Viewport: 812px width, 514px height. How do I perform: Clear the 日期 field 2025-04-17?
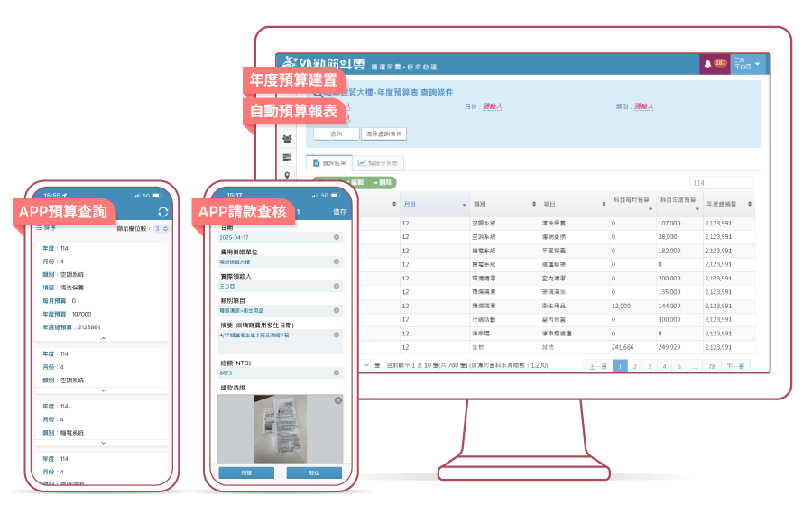tap(337, 237)
